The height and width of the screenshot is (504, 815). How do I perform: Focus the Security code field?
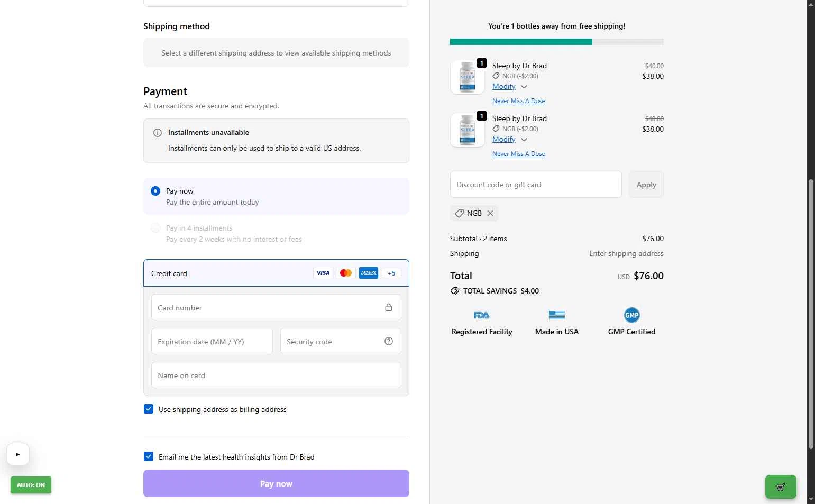[x=341, y=341]
